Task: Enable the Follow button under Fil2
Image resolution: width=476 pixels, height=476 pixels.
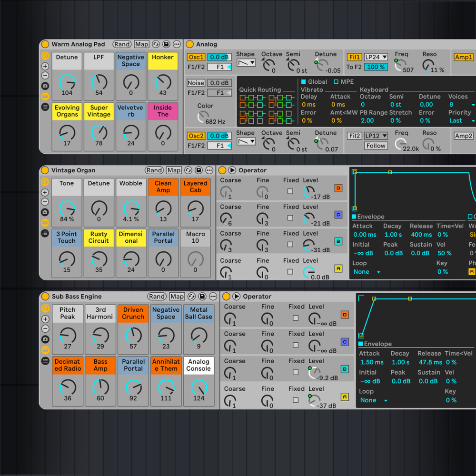Action: coord(376,146)
